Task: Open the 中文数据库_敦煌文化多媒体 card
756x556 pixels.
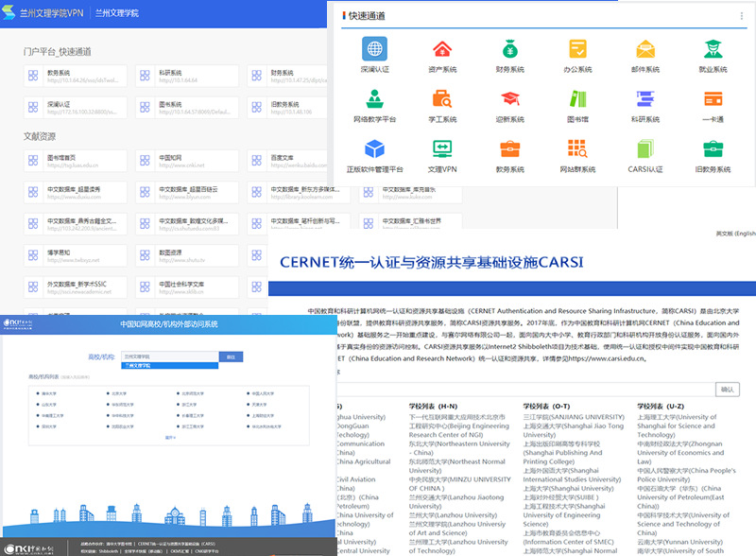Action: coord(187,224)
